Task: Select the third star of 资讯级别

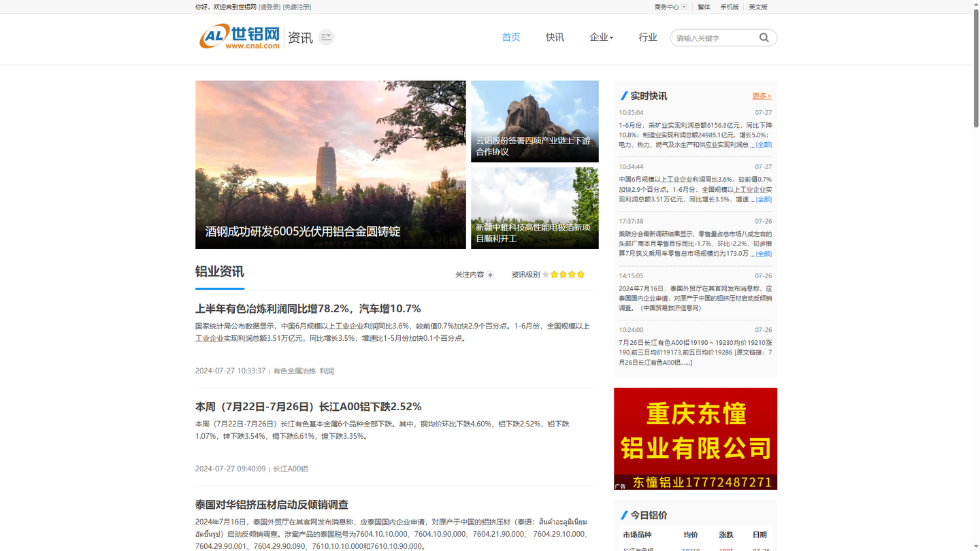Action: [x=563, y=275]
